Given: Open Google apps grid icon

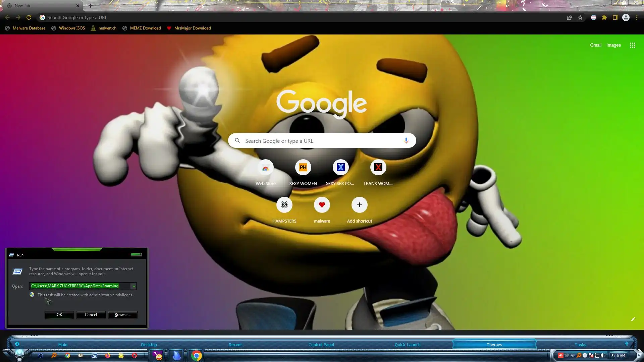Looking at the screenshot, I should [x=633, y=45].
